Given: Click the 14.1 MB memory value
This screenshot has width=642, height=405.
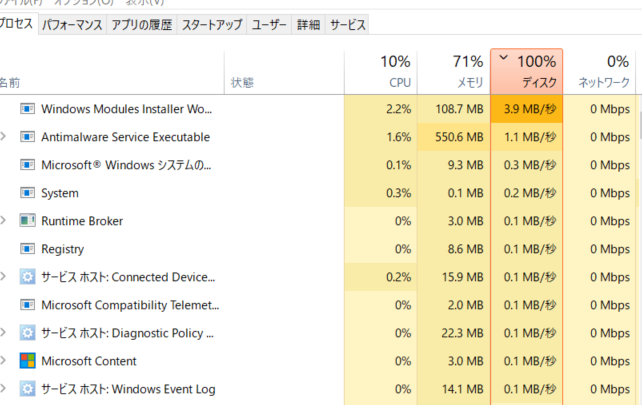Looking at the screenshot, I should click(463, 389).
